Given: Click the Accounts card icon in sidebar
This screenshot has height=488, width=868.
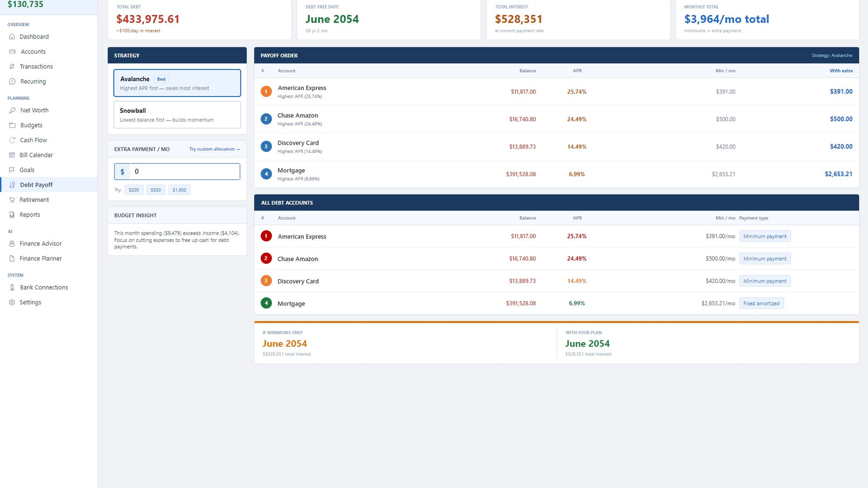Looking at the screenshot, I should (x=12, y=52).
